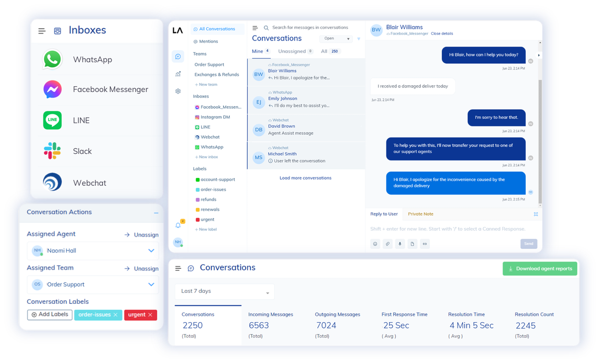601x364 pixels.
Task: Click the Download agent reports button
Action: click(x=540, y=268)
